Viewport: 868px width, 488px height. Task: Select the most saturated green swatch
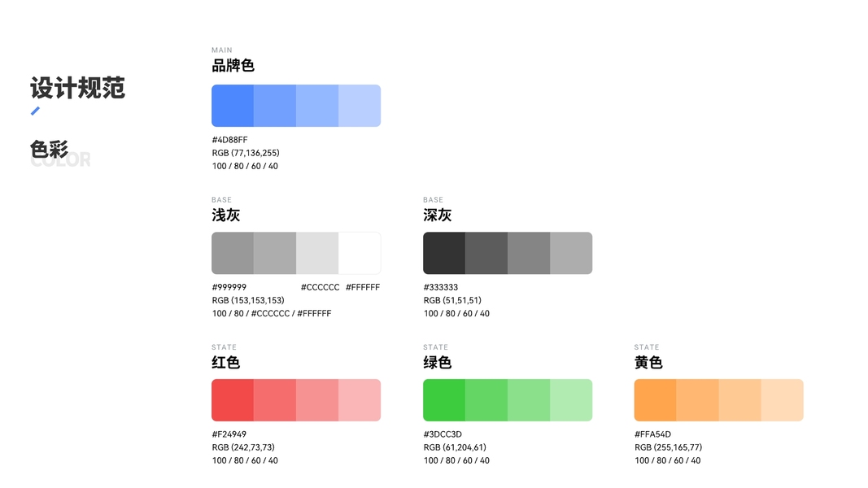[444, 400]
